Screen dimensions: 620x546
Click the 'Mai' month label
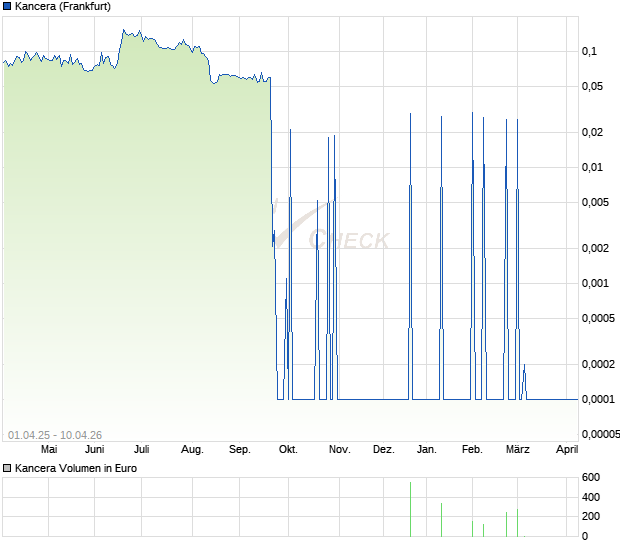click(49, 450)
